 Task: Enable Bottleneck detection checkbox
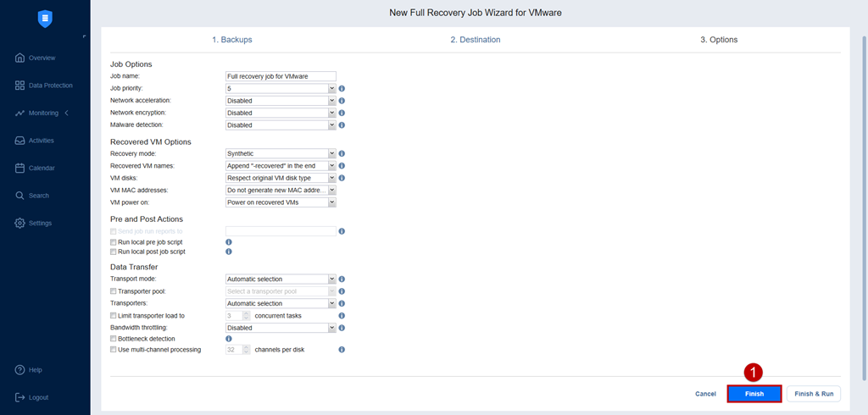coord(113,338)
